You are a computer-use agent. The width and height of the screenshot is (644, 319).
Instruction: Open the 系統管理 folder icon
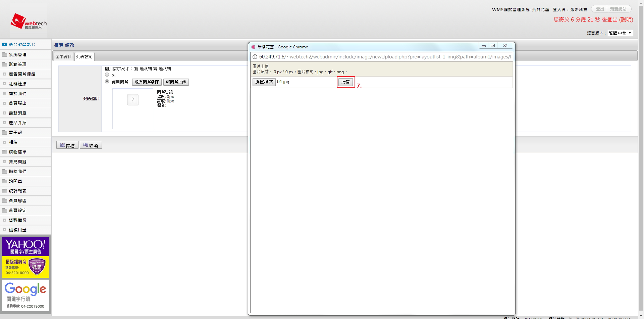[x=5, y=54]
